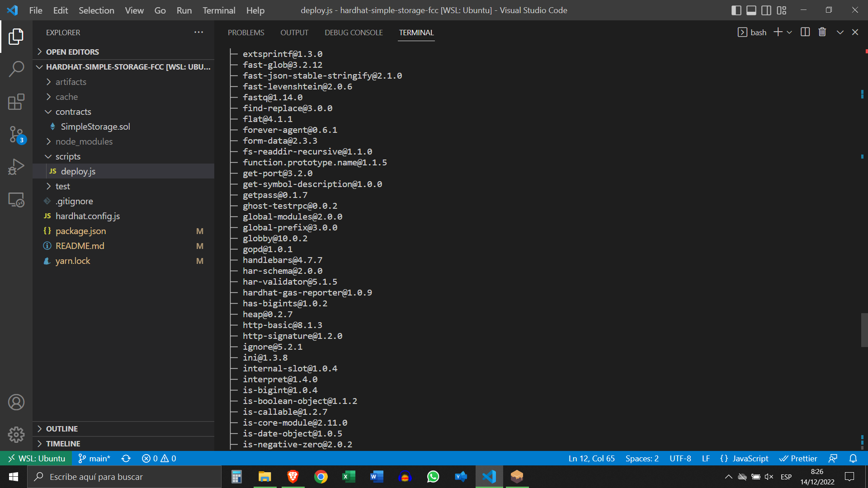Image resolution: width=868 pixels, height=488 pixels.
Task: Open the Manage gear menu
Action: tap(16, 434)
